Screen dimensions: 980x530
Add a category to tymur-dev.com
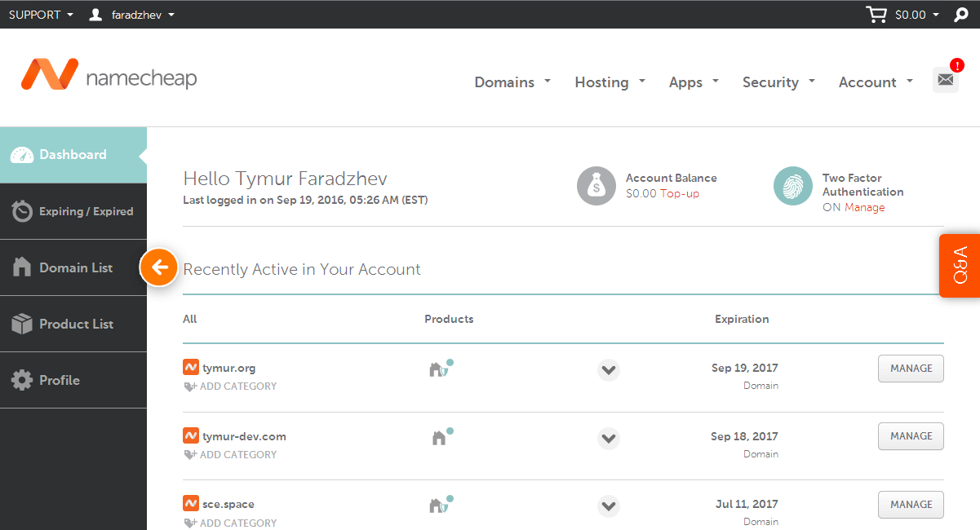230,455
